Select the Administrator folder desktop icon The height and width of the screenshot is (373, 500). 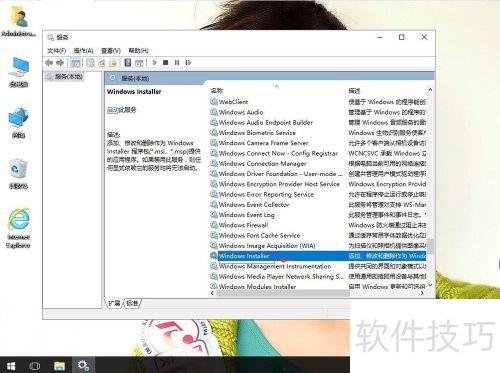[19, 21]
